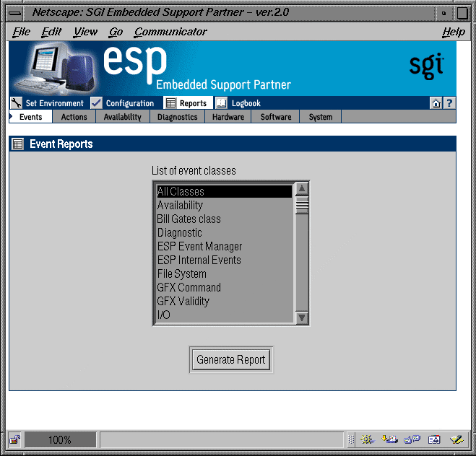This screenshot has height=456, width=476.
Task: Open the Configuration section
Action: point(123,103)
